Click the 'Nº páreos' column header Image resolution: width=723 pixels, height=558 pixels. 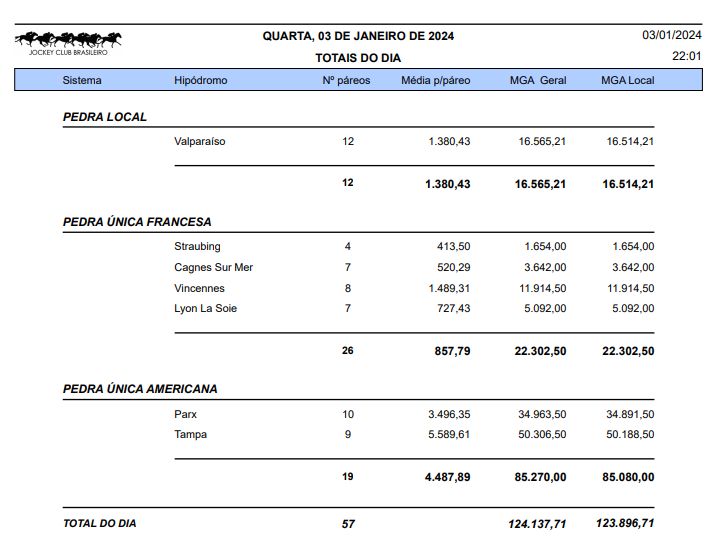[346, 80]
